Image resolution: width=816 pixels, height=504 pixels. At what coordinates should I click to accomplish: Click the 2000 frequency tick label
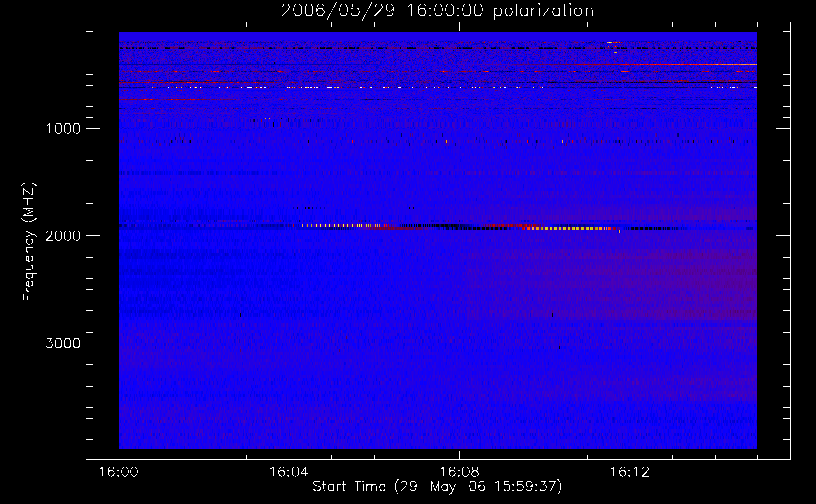pyautogui.click(x=63, y=236)
